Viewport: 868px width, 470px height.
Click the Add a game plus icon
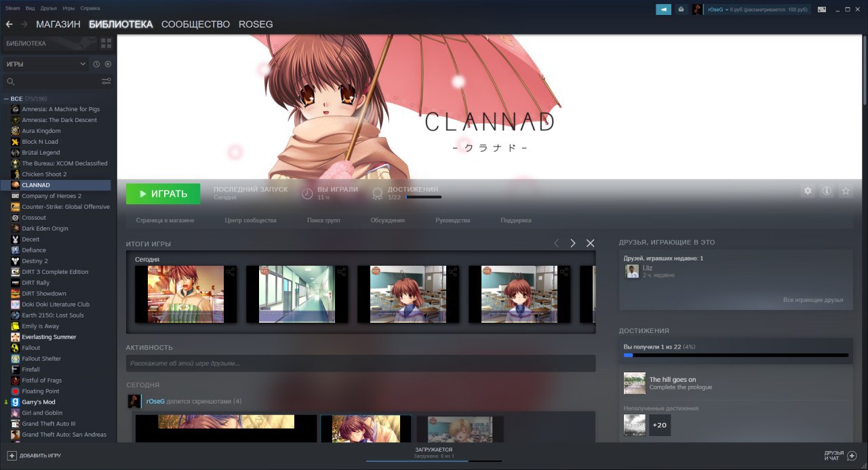pos(12,456)
